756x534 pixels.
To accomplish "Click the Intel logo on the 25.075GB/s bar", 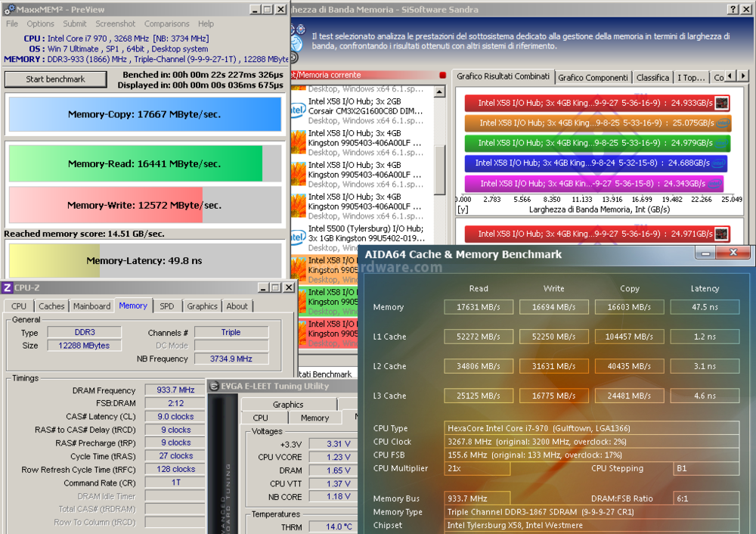I will click(x=723, y=123).
